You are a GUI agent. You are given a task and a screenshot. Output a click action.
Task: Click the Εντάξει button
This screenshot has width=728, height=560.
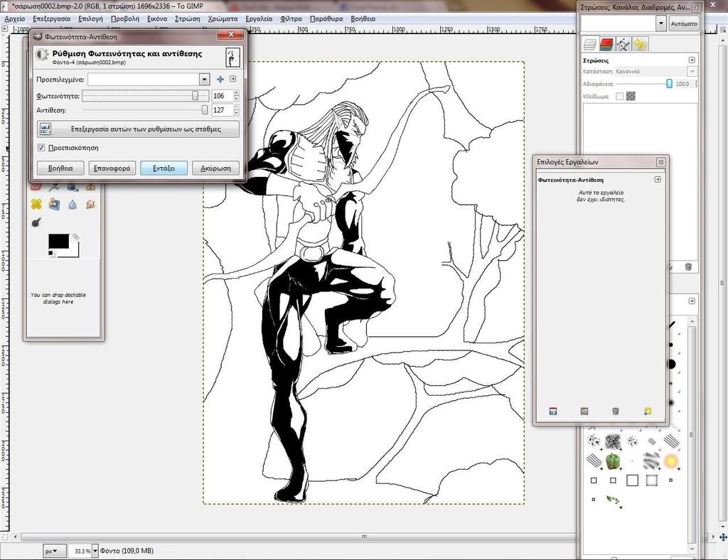[x=164, y=168]
